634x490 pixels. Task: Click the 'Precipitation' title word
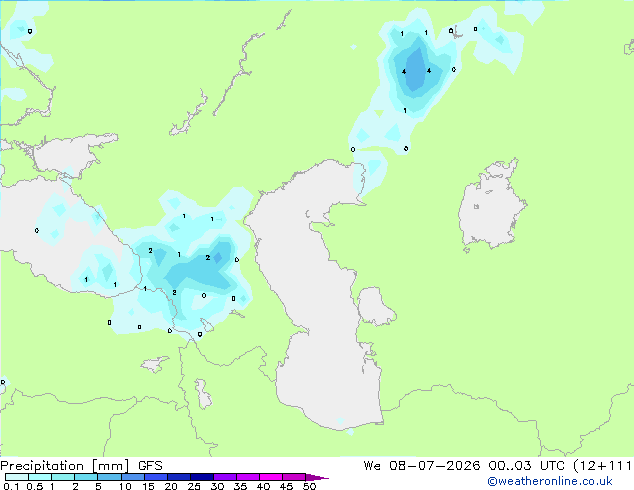point(42,466)
